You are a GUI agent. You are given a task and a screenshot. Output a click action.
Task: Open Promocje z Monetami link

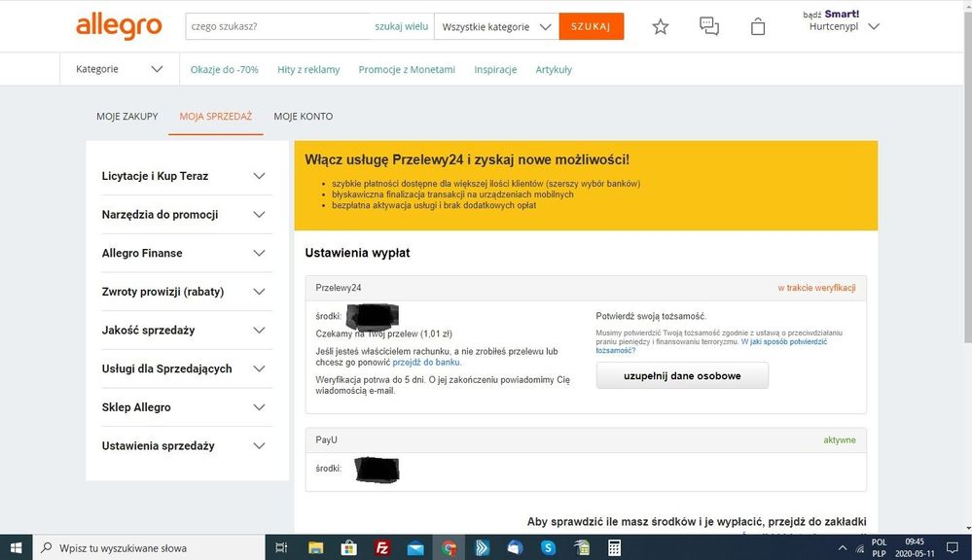pyautogui.click(x=407, y=69)
